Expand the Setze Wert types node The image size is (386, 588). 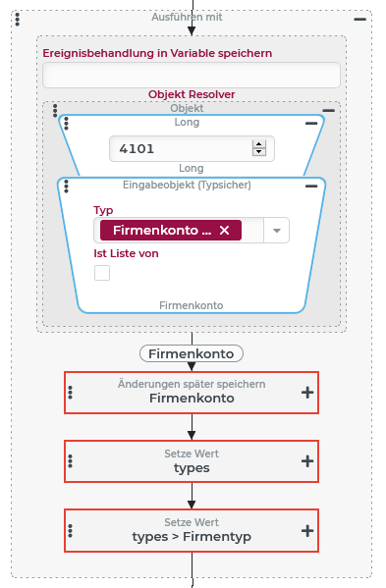(x=307, y=461)
